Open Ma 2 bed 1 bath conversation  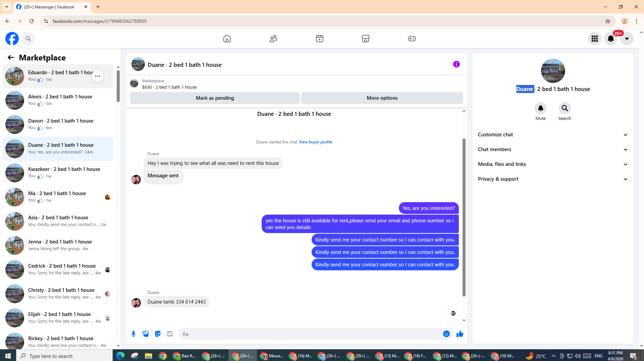[x=58, y=197]
